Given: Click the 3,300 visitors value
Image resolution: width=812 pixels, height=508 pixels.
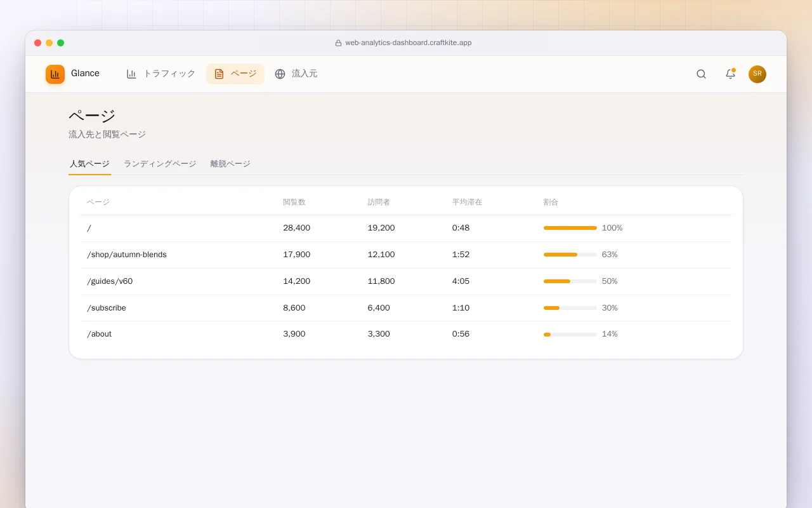Looking at the screenshot, I should (x=379, y=334).
